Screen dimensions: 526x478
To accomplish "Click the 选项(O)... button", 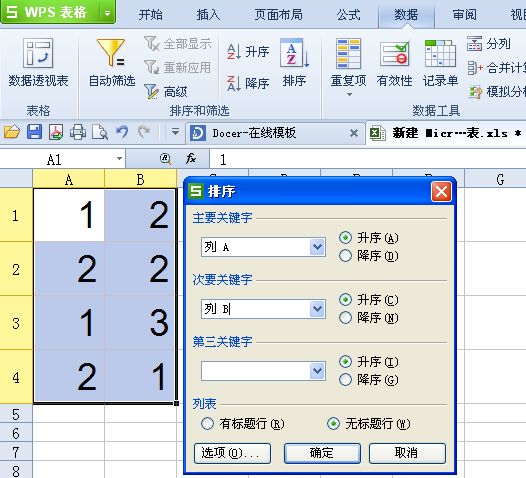I will coord(232,453).
